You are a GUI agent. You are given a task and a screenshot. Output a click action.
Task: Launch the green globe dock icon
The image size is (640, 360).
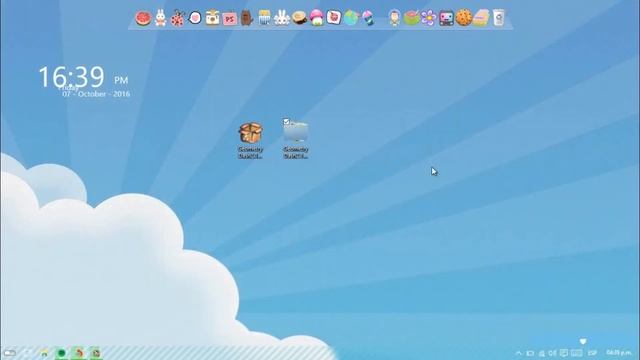point(351,18)
